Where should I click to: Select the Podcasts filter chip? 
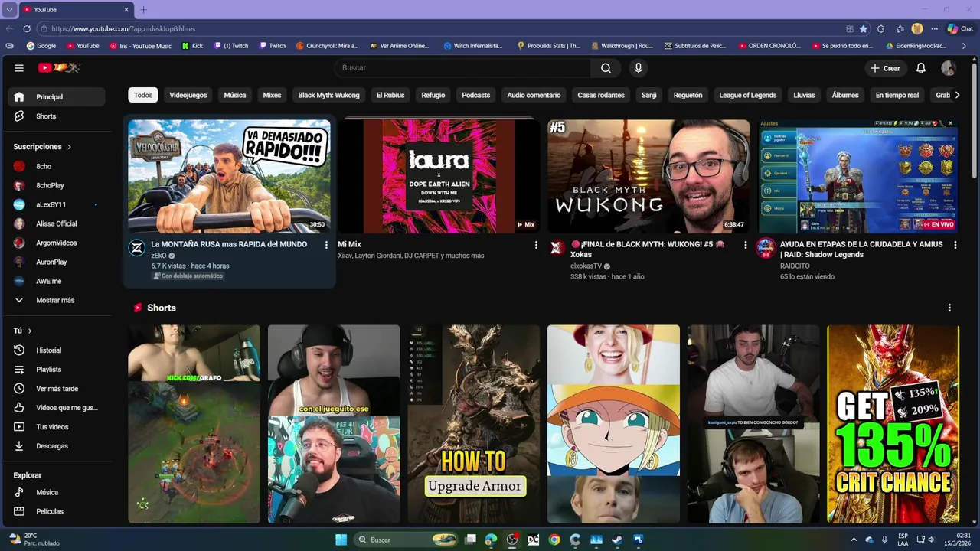(x=476, y=95)
